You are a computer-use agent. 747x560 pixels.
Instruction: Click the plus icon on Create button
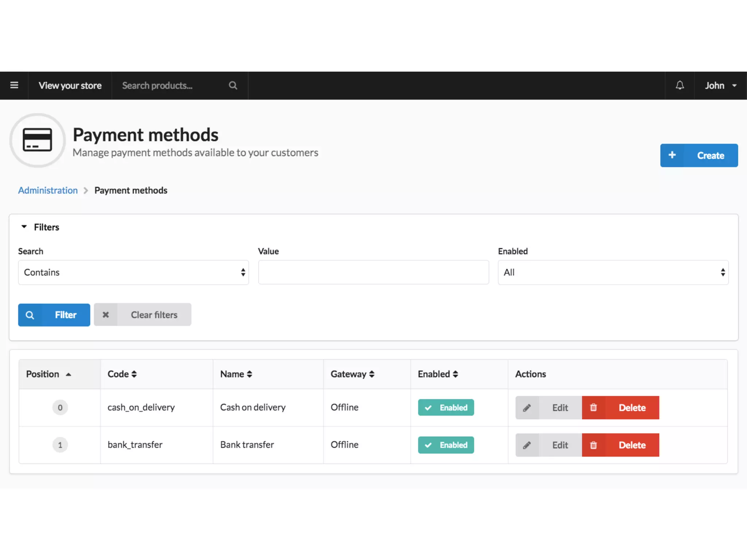tap(672, 155)
